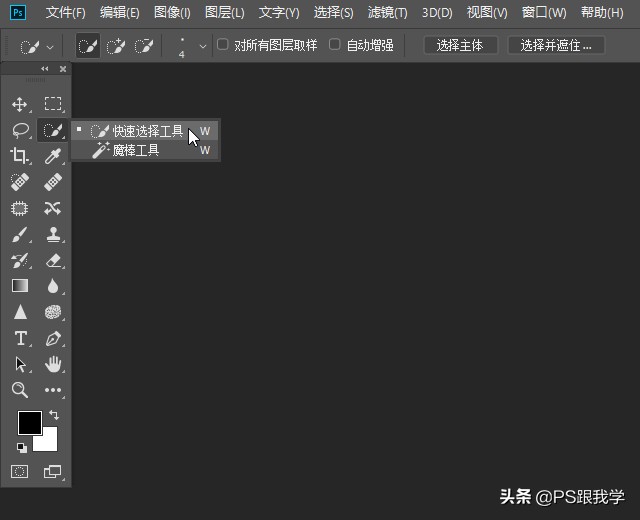Reset default foreground and background colors
Image resolution: width=640 pixels, height=520 pixels.
[22, 448]
